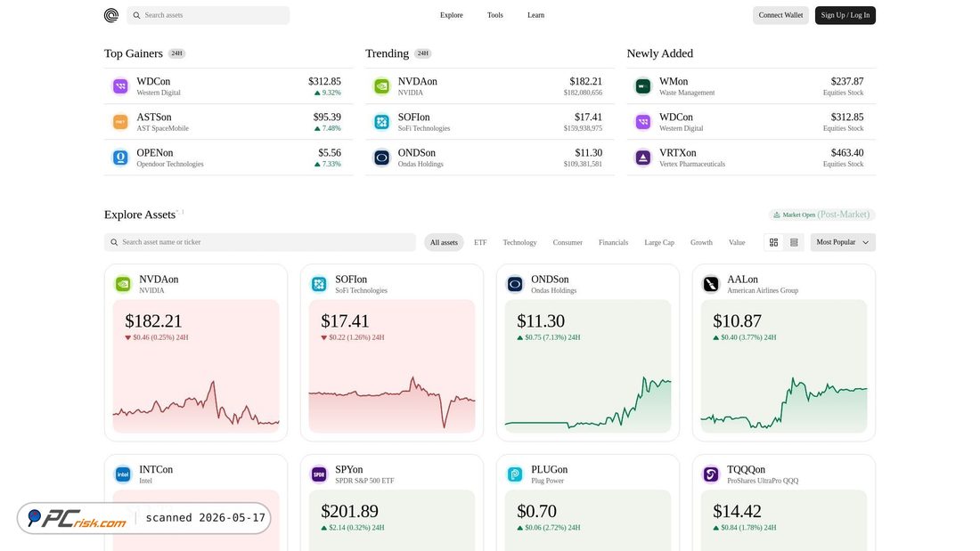The width and height of the screenshot is (980, 551).
Task: Click the Trending 24H badge
Action: point(423,53)
